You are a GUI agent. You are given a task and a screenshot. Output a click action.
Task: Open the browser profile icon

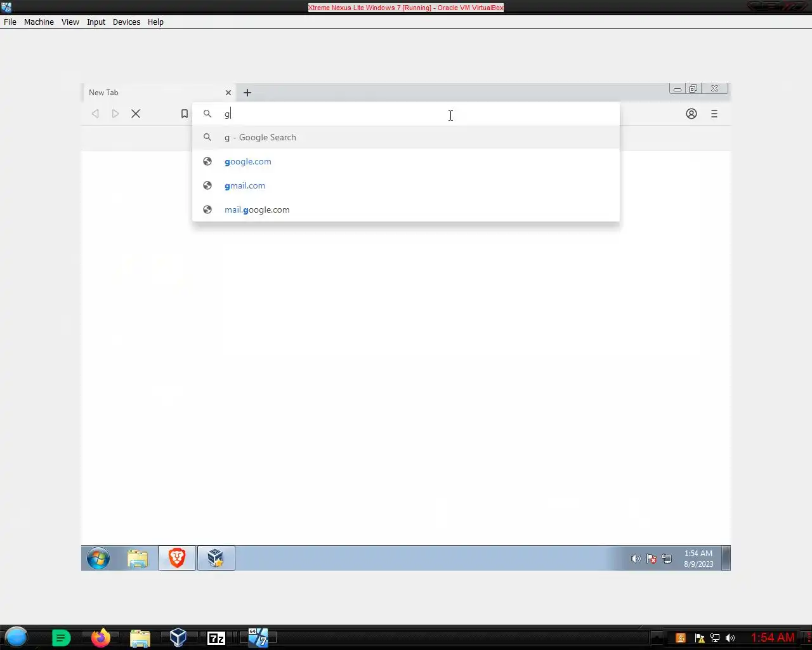[691, 114]
